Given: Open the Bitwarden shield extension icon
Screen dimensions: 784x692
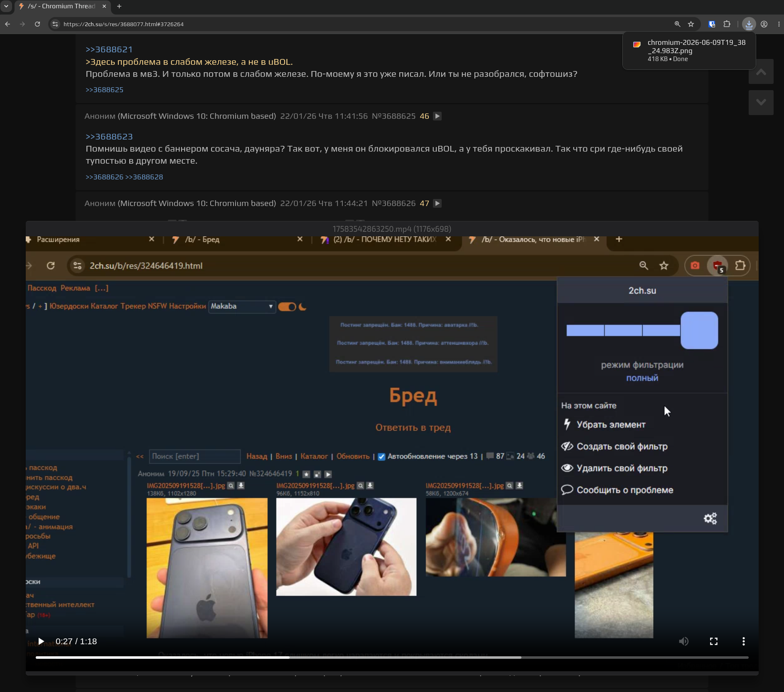Looking at the screenshot, I should pyautogui.click(x=712, y=24).
